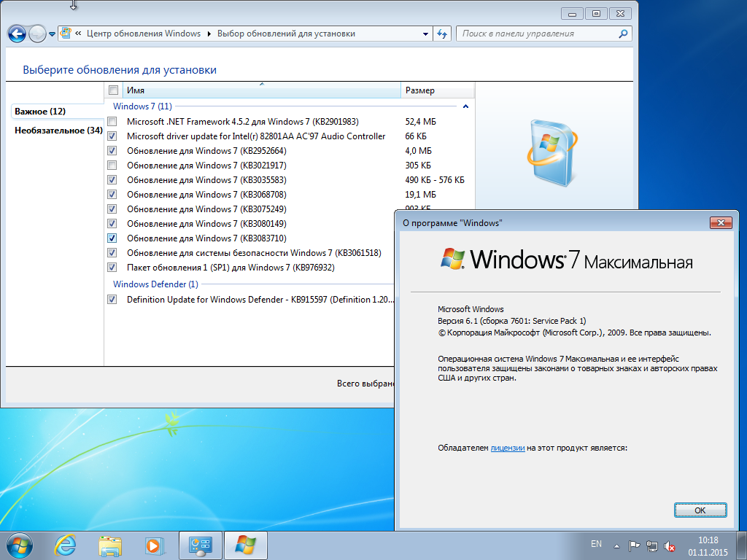Check update KB3021917

pos(112,166)
